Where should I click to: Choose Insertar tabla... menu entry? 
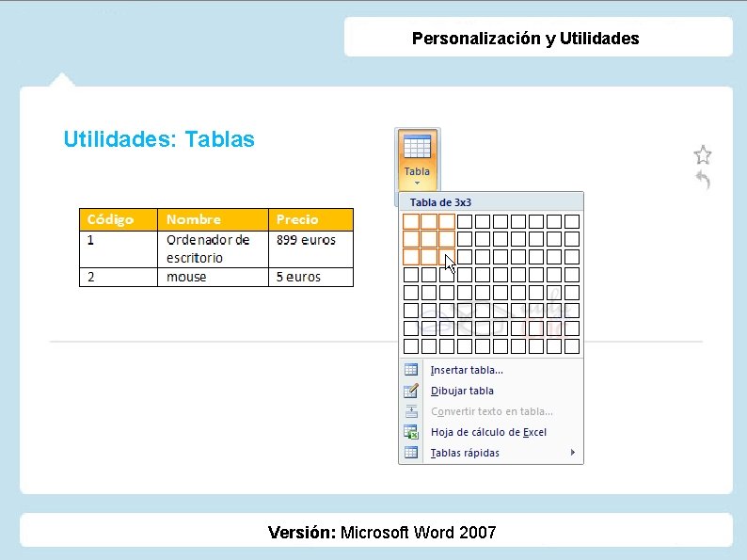pos(491,370)
